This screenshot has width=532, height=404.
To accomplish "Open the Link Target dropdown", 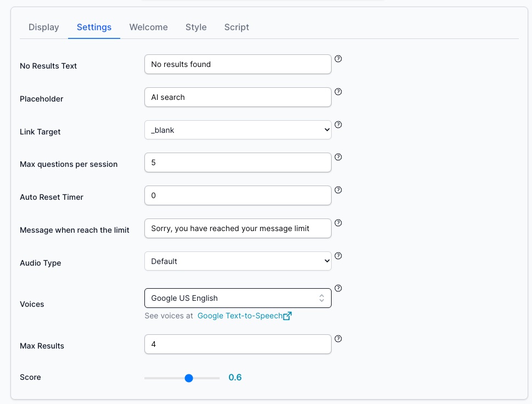I will [238, 130].
